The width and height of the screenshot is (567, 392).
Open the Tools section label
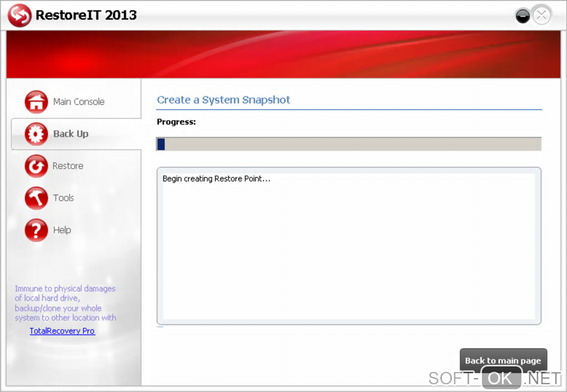63,198
